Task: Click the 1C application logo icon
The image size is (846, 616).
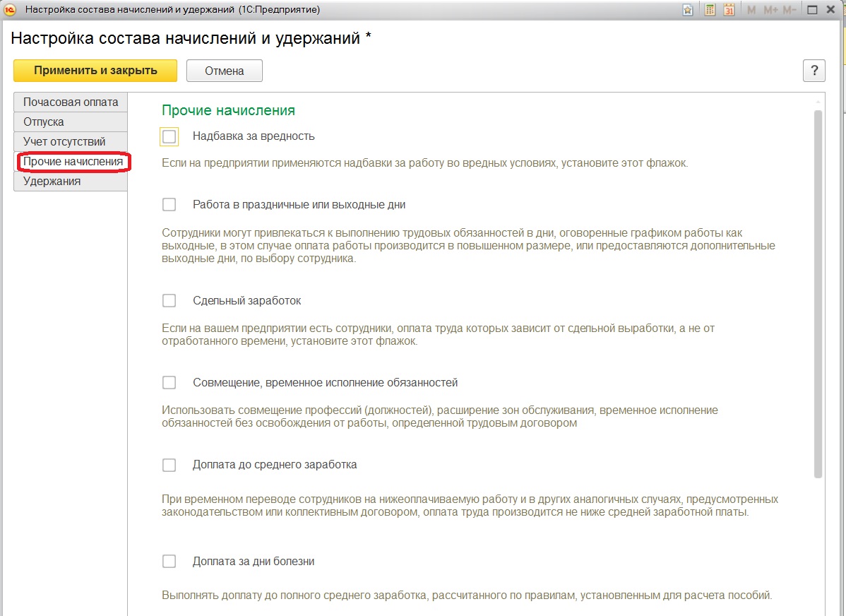Action: (x=11, y=10)
